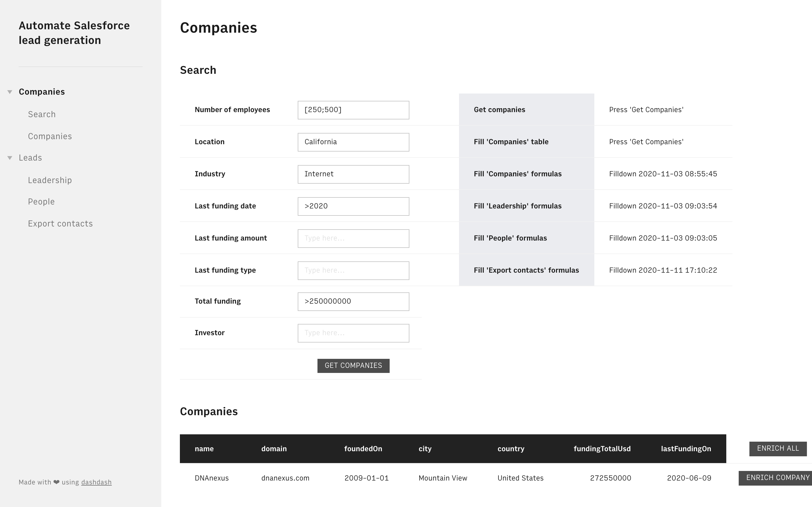Click the fundingTotalUsd column header
This screenshot has height=507, width=812.
point(602,449)
